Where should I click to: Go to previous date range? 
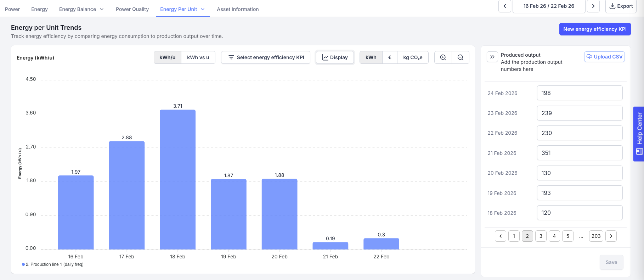coord(504,6)
